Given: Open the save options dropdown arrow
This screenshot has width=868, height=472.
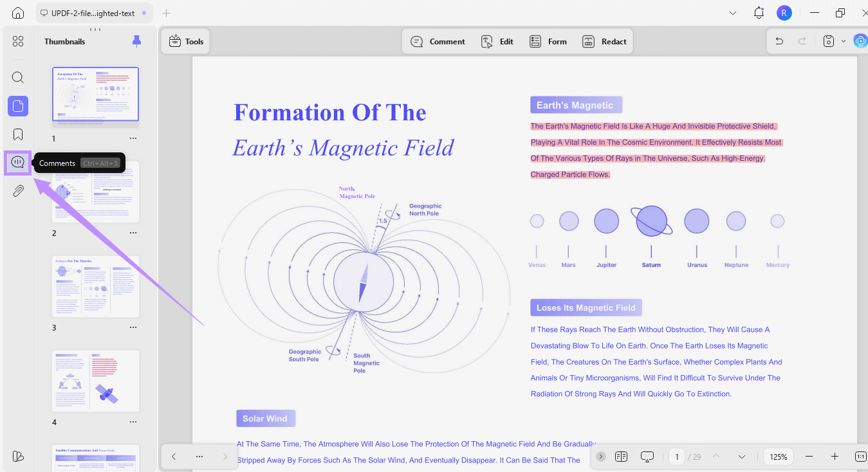Looking at the screenshot, I should pos(844,41).
